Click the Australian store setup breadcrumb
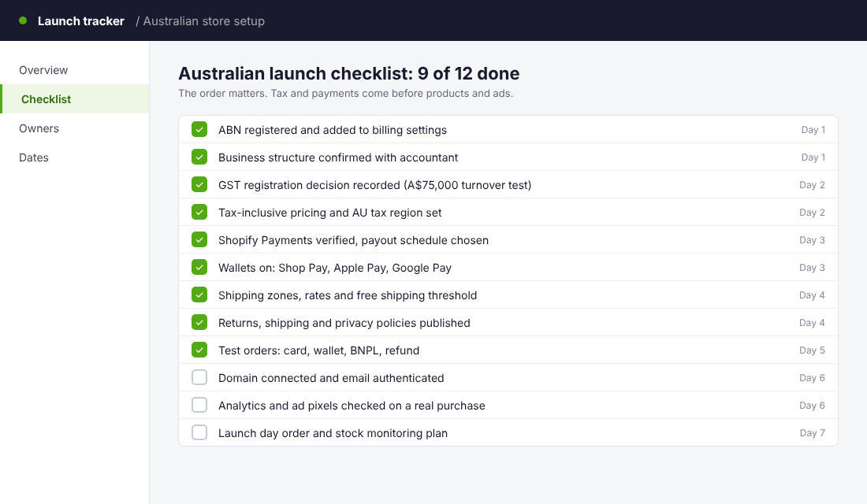The height and width of the screenshot is (504, 867). click(204, 21)
